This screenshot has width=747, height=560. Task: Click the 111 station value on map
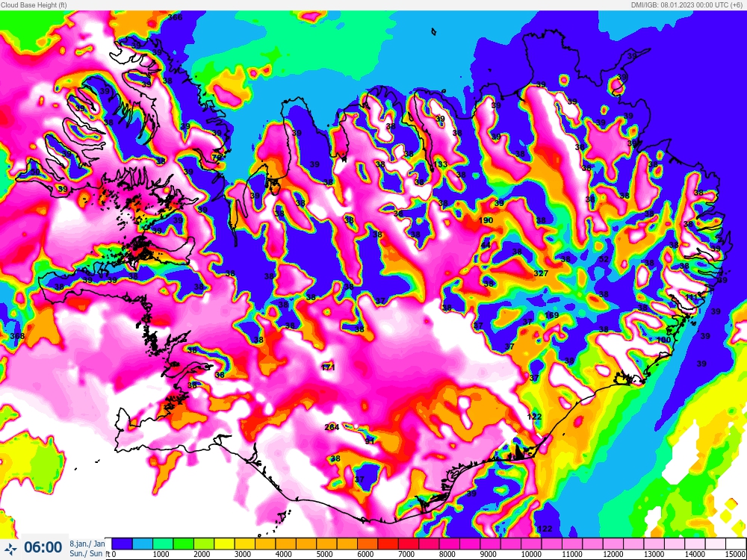pyautogui.click(x=692, y=297)
